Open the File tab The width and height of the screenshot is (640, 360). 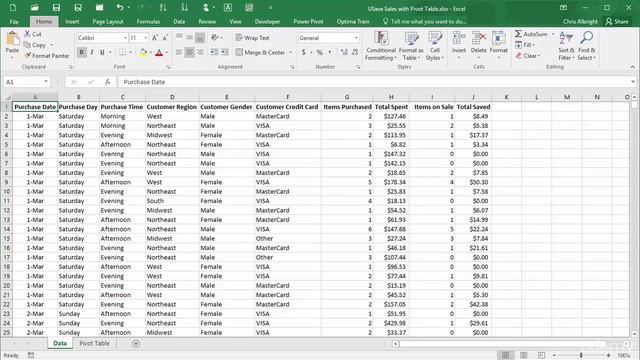[x=14, y=22]
